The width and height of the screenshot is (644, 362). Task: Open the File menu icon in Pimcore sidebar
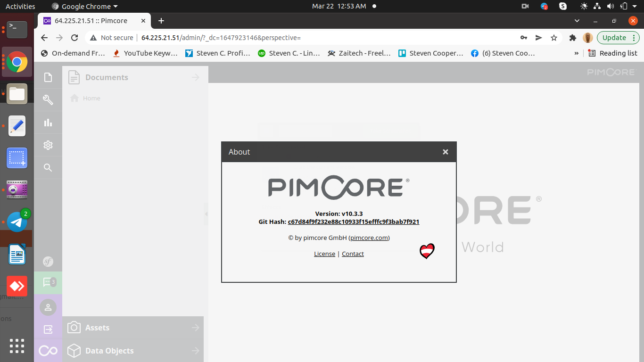point(48,77)
